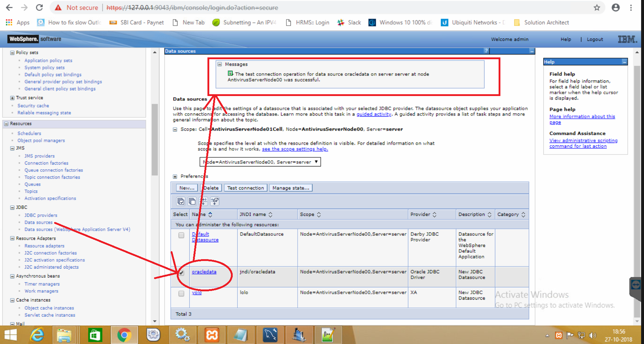Image resolution: width=644 pixels, height=344 pixels.
Task: Click the Manage state... button
Action: [291, 188]
